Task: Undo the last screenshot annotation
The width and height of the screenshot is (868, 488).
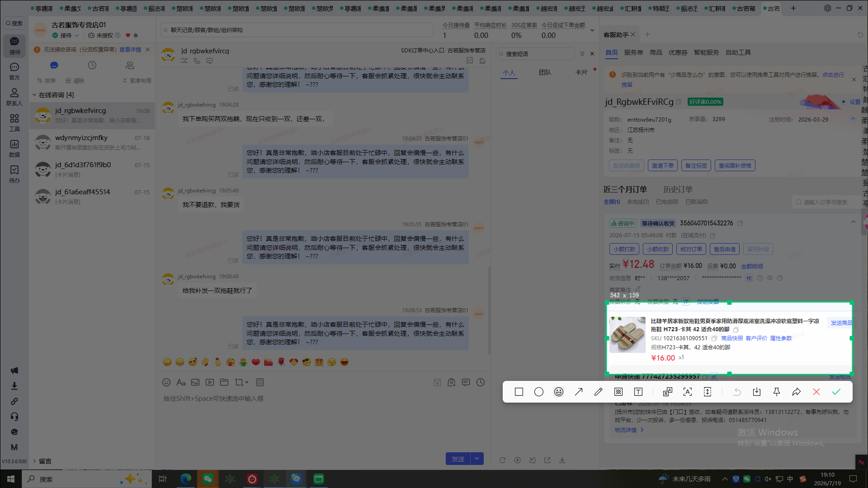Action: click(x=737, y=392)
